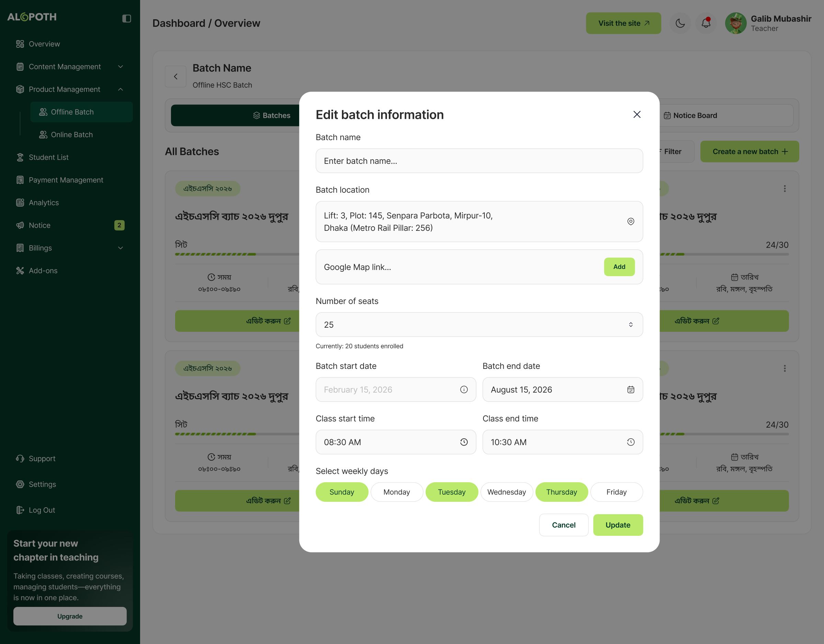The height and width of the screenshot is (644, 824).
Task: Toggle Sunday weekly day
Action: click(x=342, y=492)
